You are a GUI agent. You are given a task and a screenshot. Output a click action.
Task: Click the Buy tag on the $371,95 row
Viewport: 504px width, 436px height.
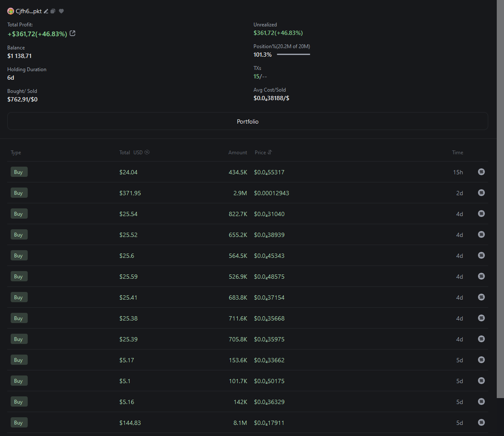click(x=19, y=193)
